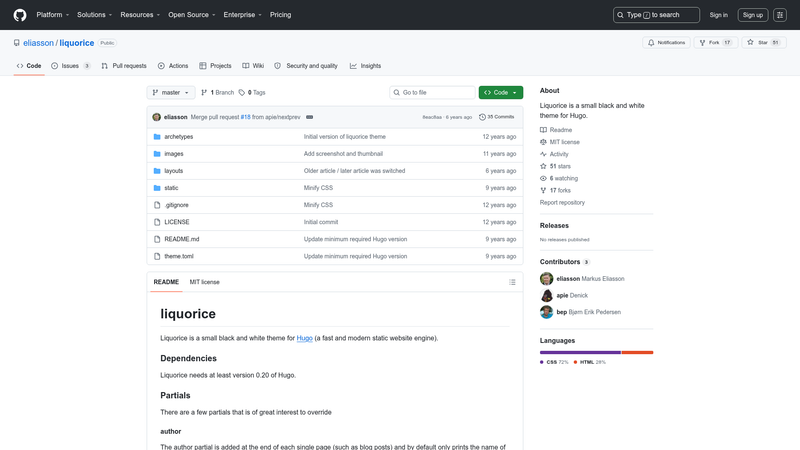
Task: Open the green Code dropdown button
Action: coord(501,93)
